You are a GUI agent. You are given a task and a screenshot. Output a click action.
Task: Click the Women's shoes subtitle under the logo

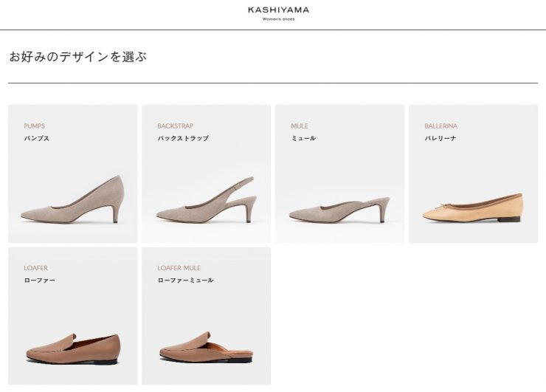click(x=278, y=19)
